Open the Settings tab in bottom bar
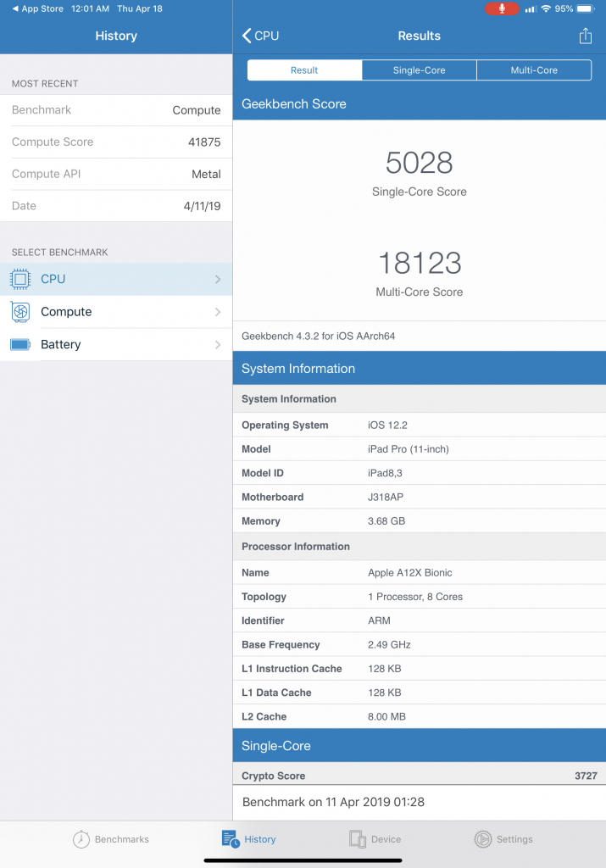The image size is (606, 868). [x=503, y=839]
